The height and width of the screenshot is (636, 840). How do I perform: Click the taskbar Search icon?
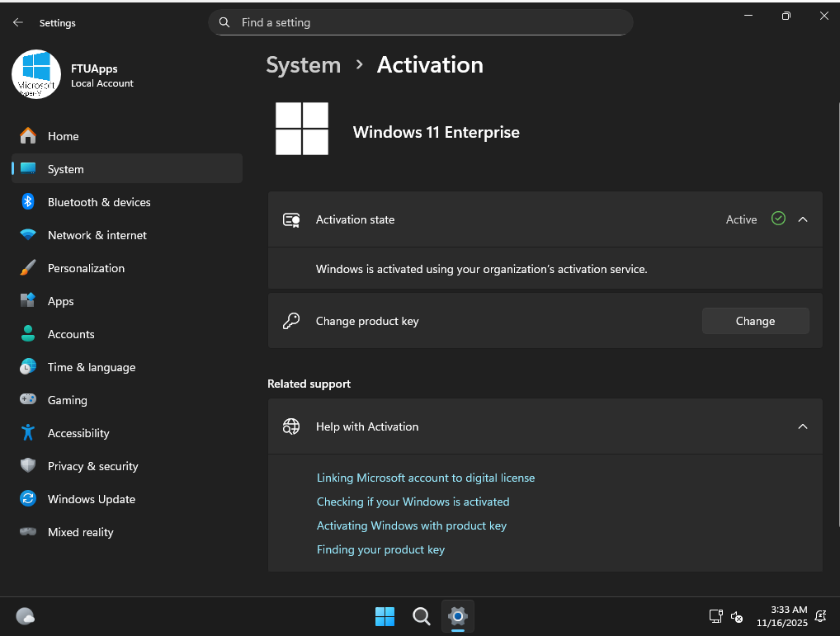(422, 616)
